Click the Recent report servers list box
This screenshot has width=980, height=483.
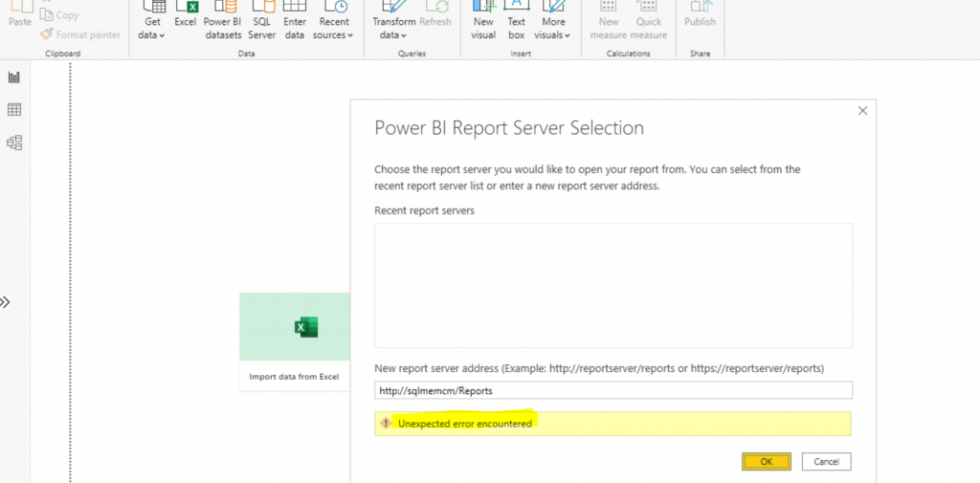[x=613, y=285]
